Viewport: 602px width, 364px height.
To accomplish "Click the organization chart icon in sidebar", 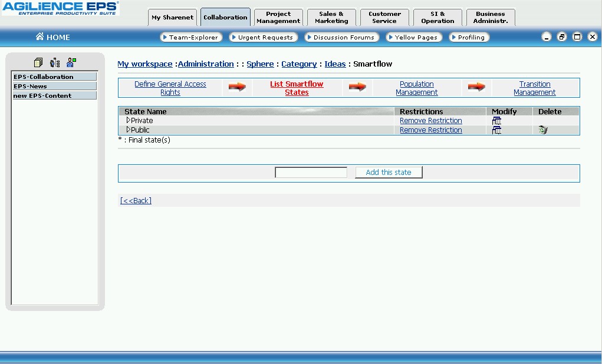I will click(x=55, y=62).
